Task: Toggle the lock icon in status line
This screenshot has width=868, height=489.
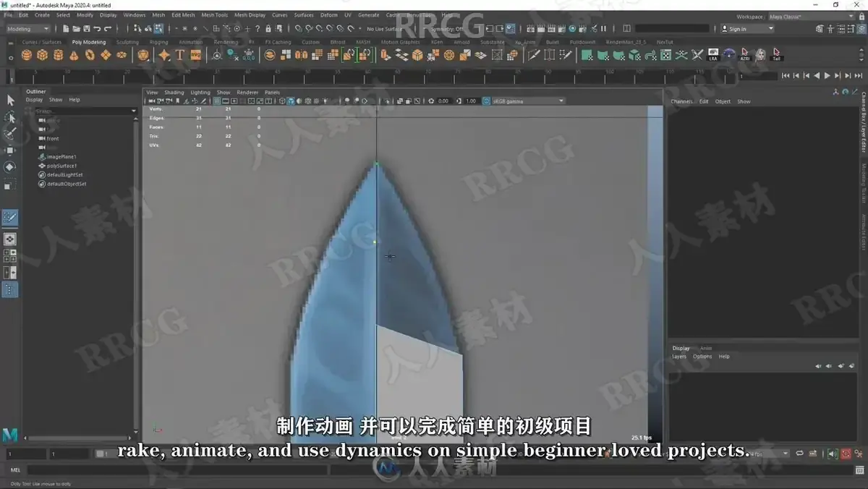Action: pos(268,29)
